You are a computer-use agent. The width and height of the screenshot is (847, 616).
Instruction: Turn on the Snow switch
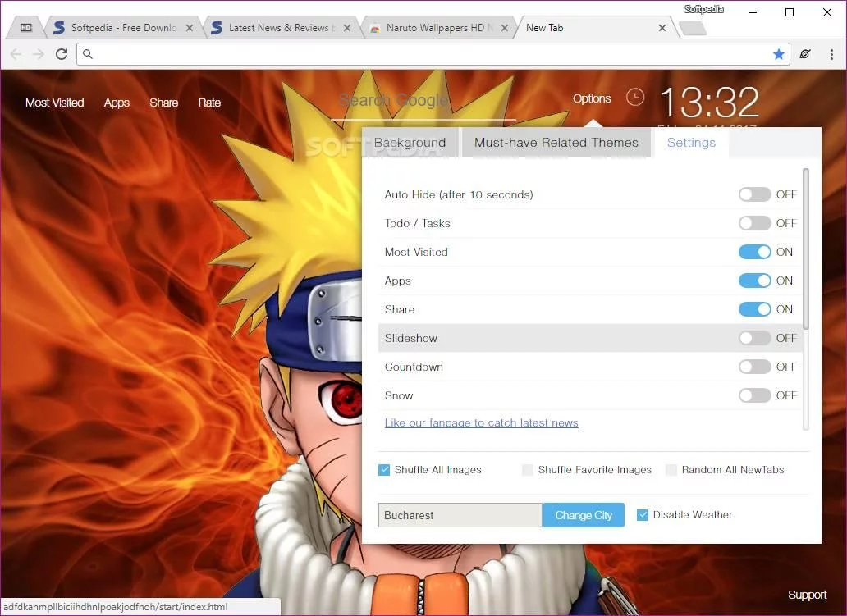click(x=754, y=395)
